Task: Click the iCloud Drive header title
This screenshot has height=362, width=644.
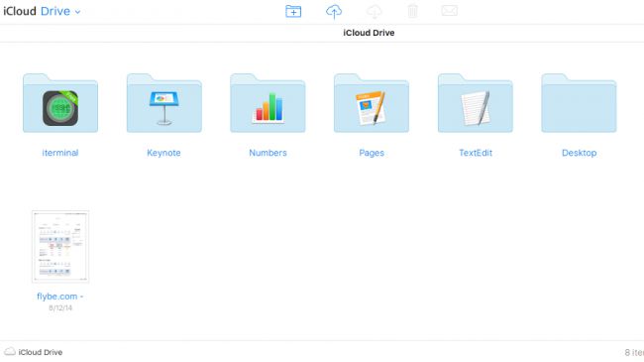Action: (x=369, y=33)
